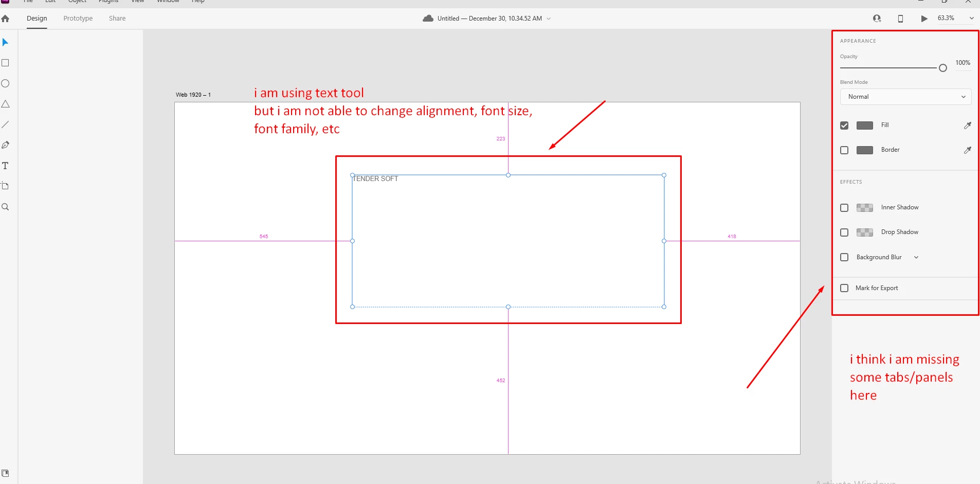The width and height of the screenshot is (980, 484).
Task: Activate the Text tool
Action: coord(5,166)
